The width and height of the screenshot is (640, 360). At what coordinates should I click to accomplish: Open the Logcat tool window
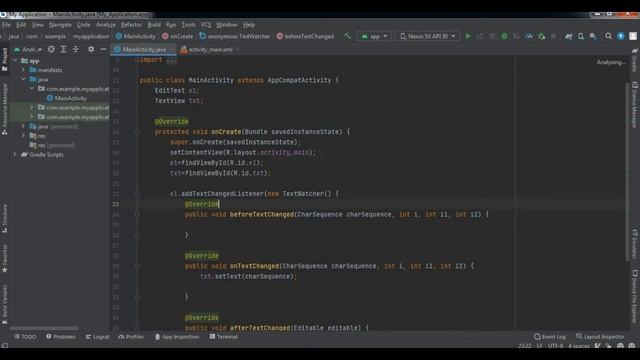point(98,337)
